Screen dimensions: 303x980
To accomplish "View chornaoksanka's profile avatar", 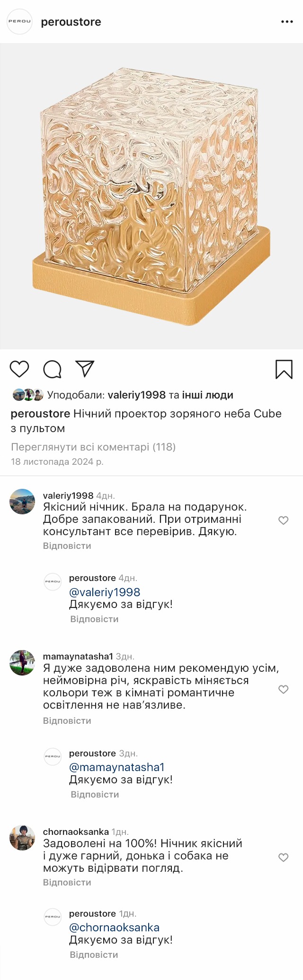I will click(22, 838).
